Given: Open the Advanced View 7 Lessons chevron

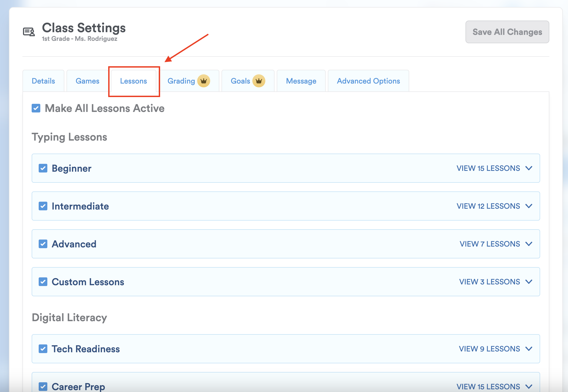Looking at the screenshot, I should [529, 244].
